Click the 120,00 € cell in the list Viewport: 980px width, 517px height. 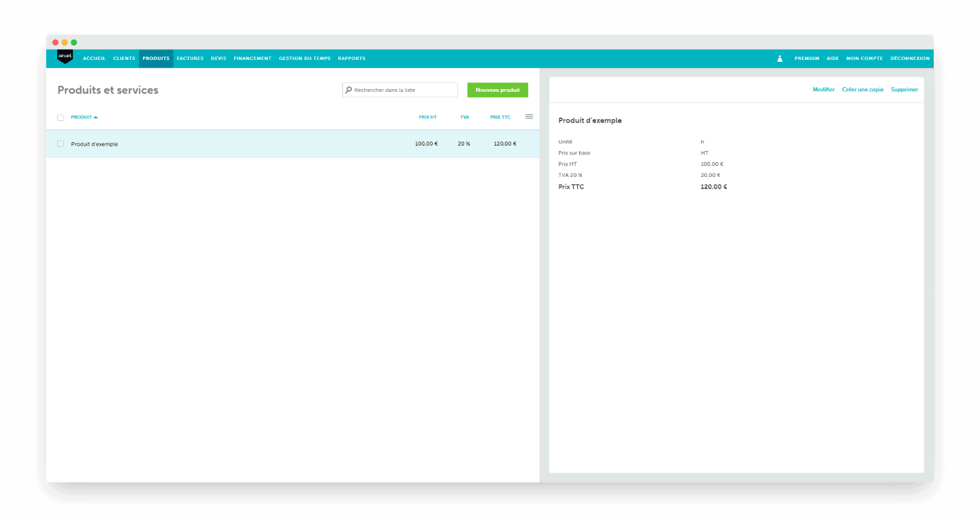point(505,144)
